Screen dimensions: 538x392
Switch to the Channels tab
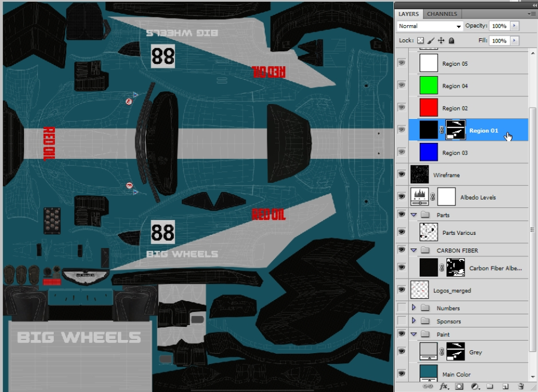442,14
